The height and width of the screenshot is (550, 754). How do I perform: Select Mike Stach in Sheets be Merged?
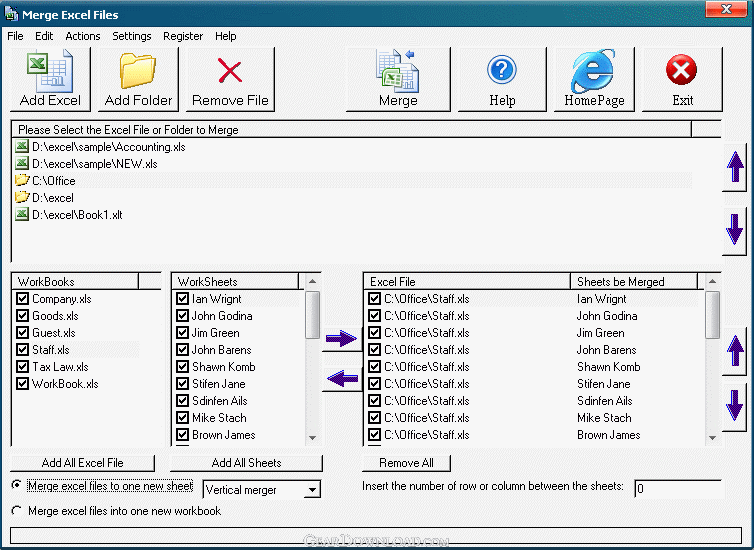(604, 418)
